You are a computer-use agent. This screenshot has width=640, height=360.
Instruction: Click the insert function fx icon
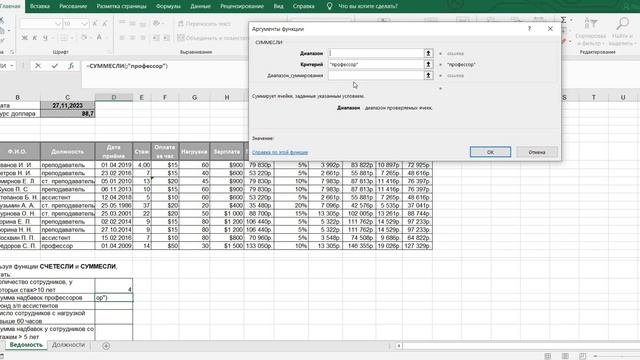point(71,66)
